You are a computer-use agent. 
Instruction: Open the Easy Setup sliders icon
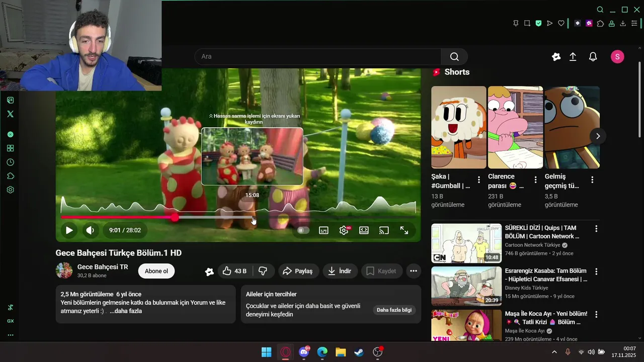634,23
